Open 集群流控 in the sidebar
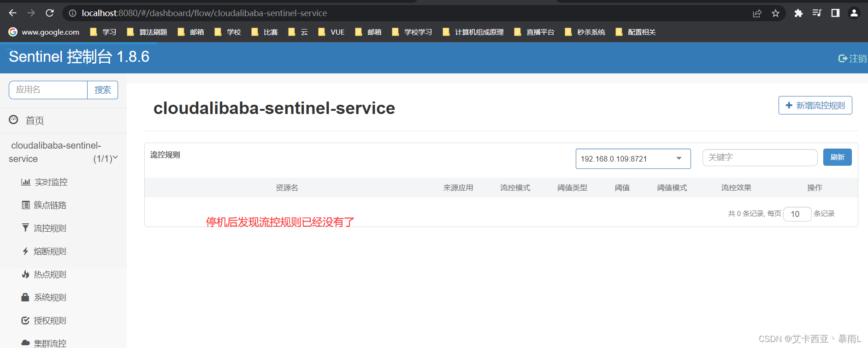This screenshot has height=348, width=868. [50, 343]
